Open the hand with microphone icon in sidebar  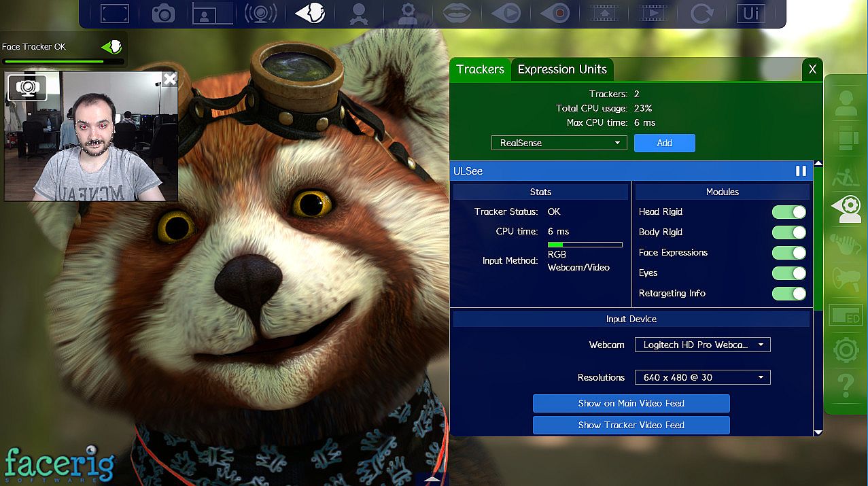(846, 245)
